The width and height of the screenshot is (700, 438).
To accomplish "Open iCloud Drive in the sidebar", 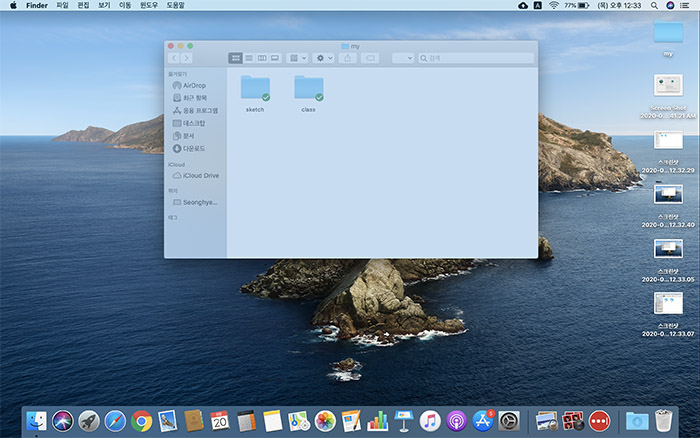I will pyautogui.click(x=196, y=175).
